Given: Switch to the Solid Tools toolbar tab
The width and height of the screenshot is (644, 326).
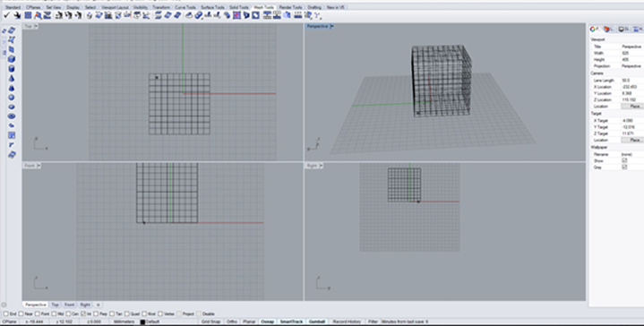Looking at the screenshot, I should tap(239, 7).
